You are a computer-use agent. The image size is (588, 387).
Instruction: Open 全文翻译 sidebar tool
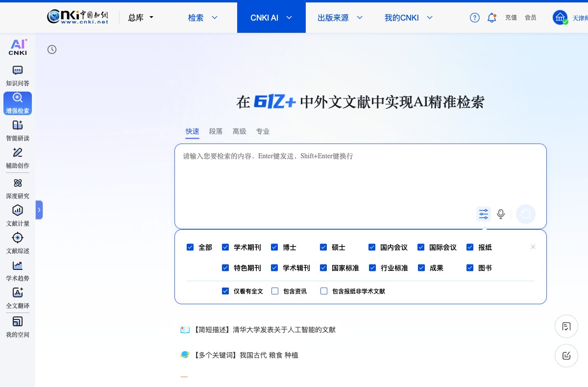[x=18, y=298]
